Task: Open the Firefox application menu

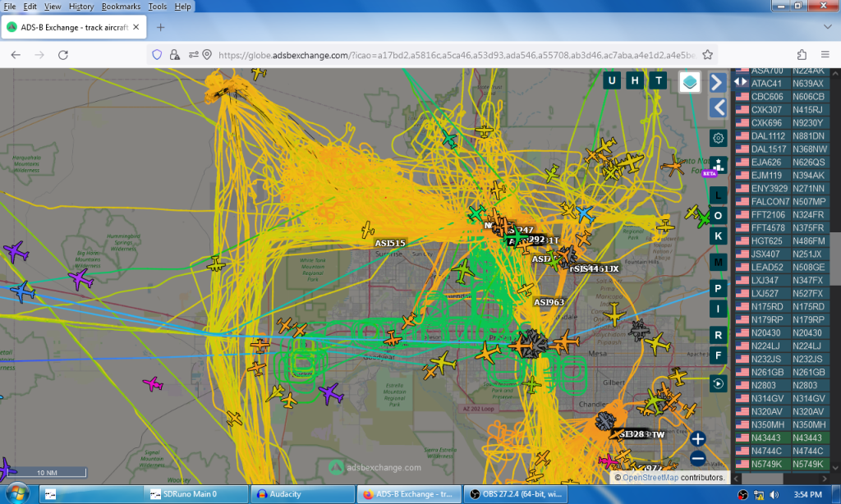Action: 825,55
